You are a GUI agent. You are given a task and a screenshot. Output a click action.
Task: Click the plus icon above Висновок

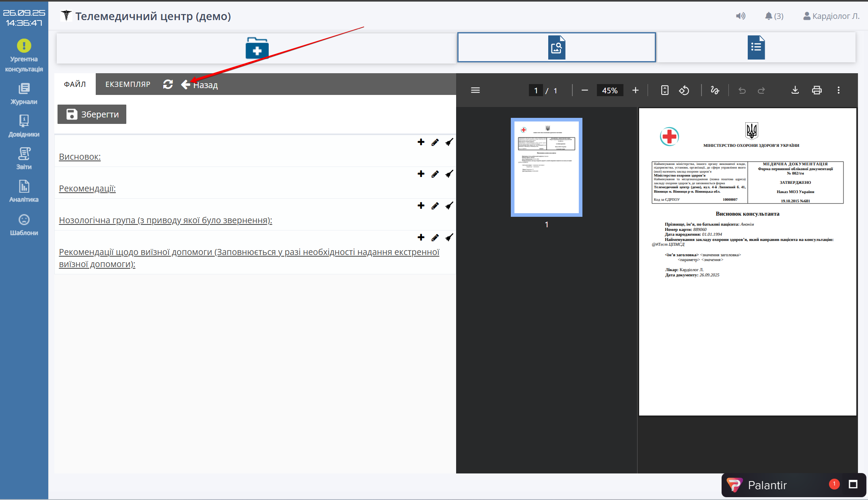click(421, 142)
